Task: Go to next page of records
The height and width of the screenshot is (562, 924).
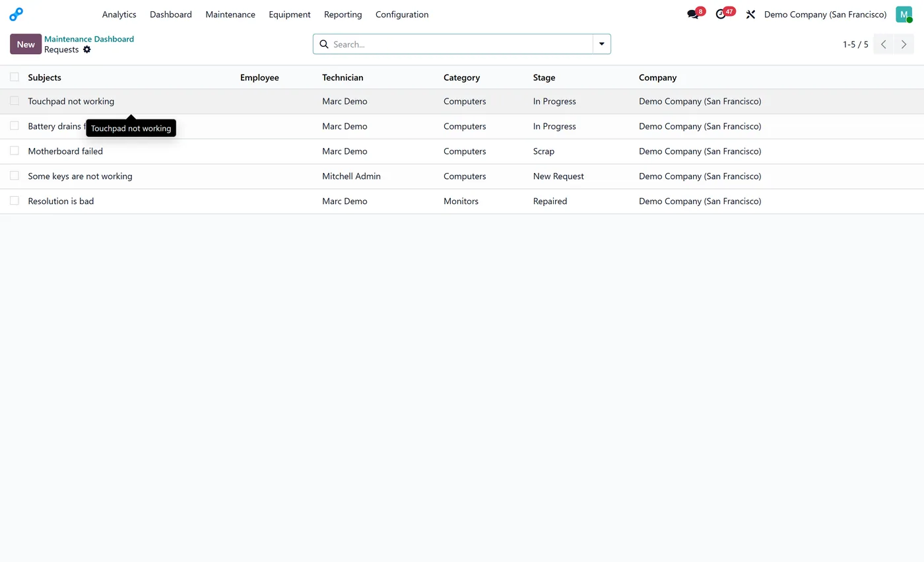Action: [904, 44]
